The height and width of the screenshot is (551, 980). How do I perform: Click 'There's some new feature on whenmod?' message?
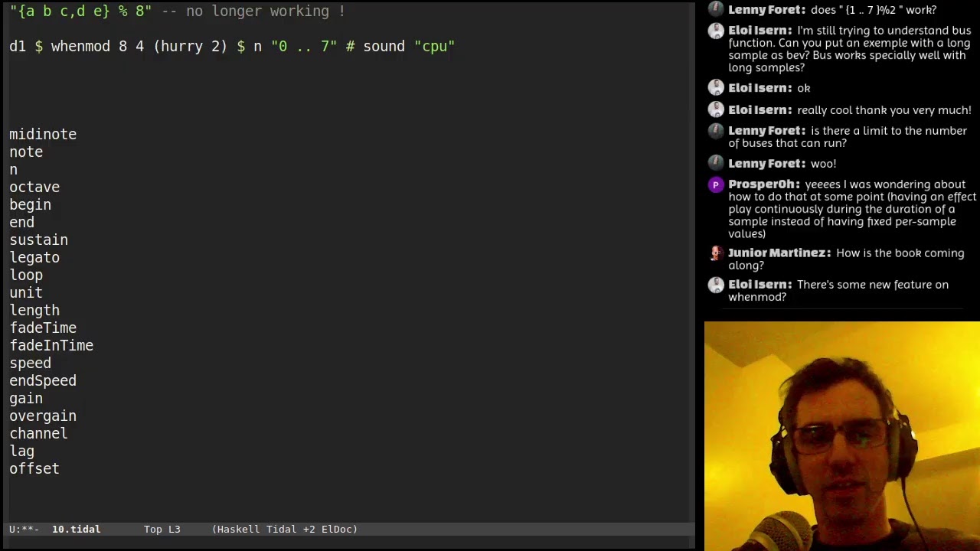pyautogui.click(x=838, y=291)
